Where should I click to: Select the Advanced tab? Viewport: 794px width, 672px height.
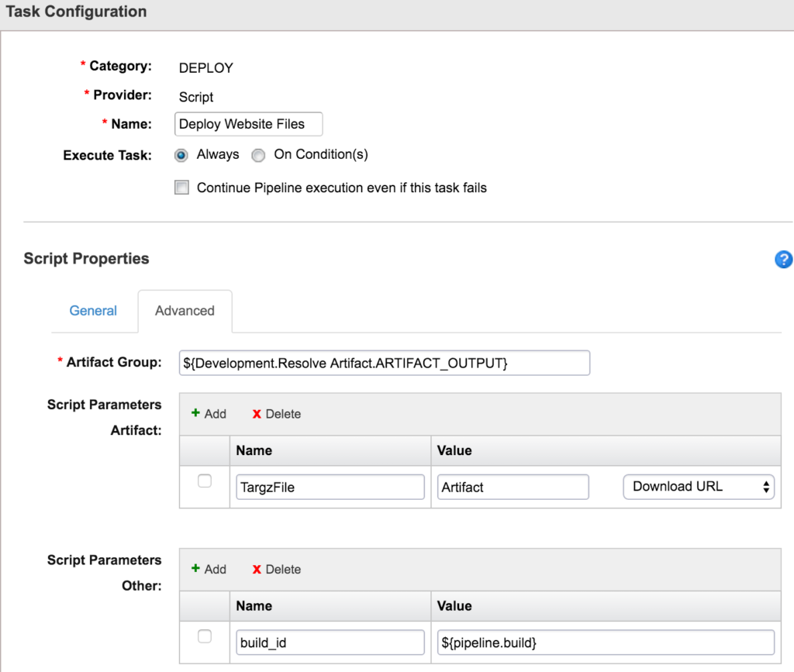tap(185, 311)
